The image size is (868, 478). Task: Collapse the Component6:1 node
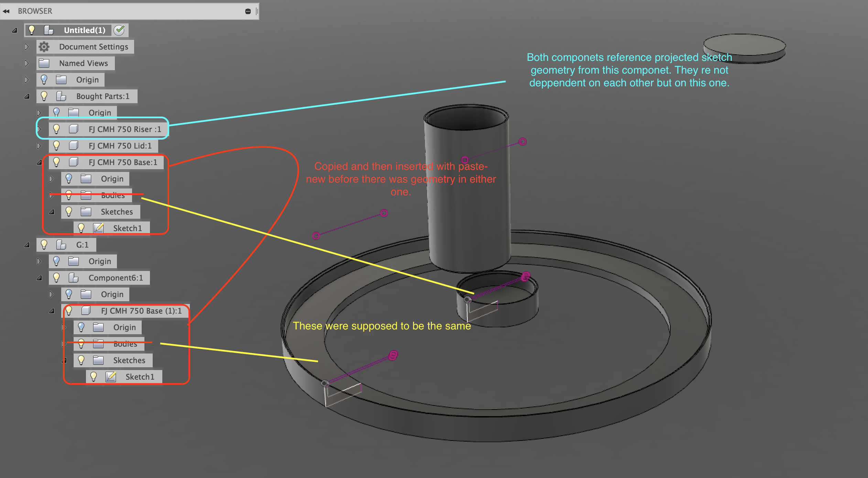click(x=39, y=278)
